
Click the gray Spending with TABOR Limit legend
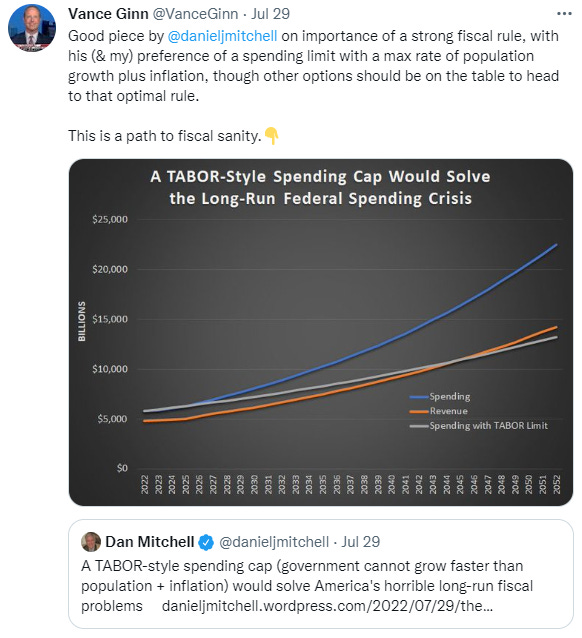tap(479, 426)
